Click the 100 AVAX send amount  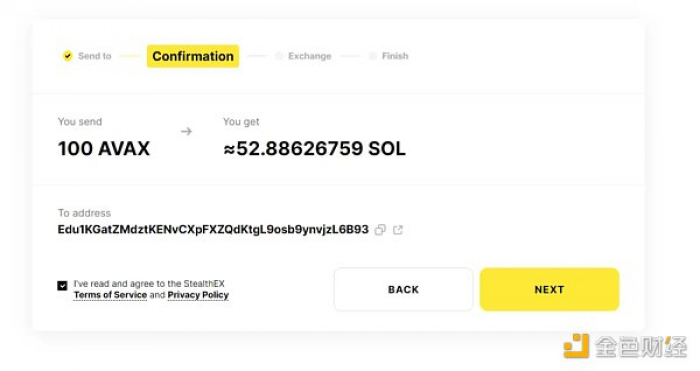click(104, 149)
